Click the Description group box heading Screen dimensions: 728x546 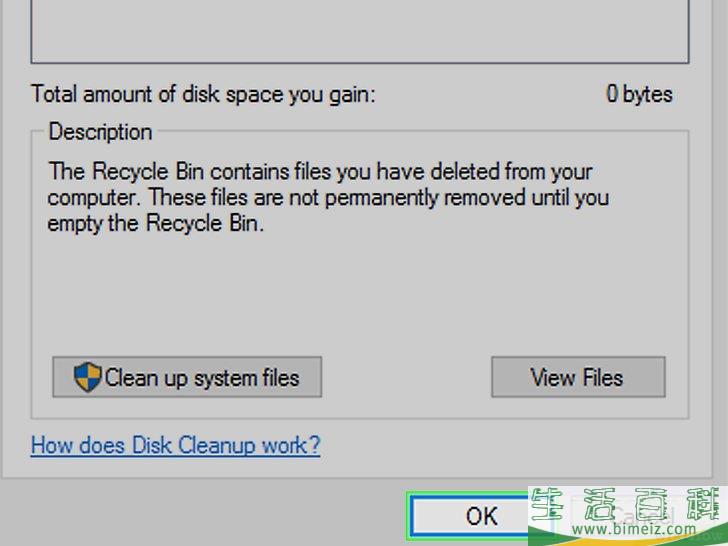pos(100,132)
